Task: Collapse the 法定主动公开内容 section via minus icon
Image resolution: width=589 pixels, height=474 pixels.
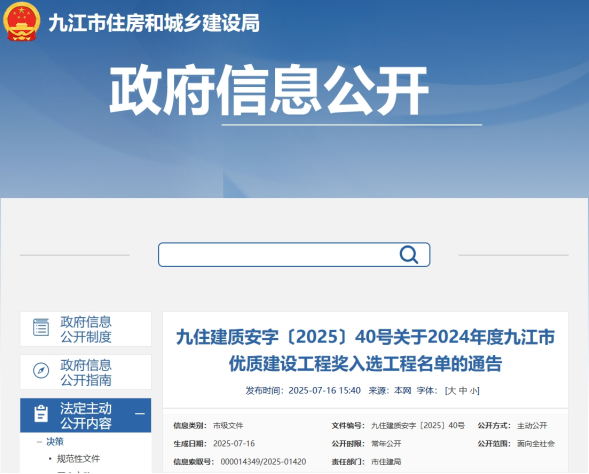Action: click(140, 414)
